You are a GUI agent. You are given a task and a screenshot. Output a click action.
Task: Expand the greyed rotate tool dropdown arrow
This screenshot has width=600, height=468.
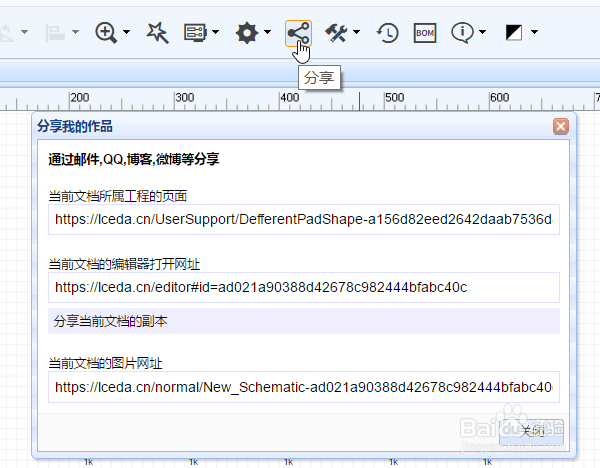click(24, 32)
